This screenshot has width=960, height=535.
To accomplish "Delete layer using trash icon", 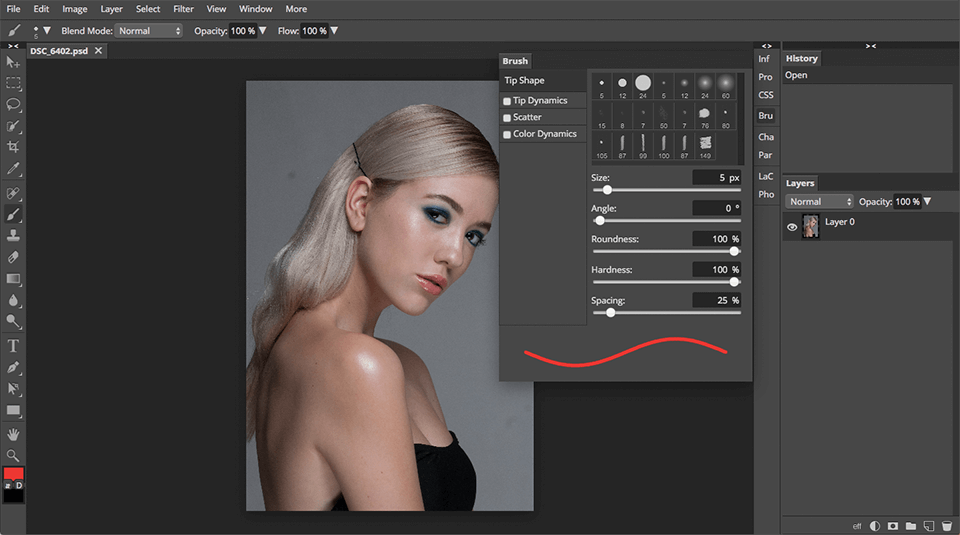I will point(946,525).
